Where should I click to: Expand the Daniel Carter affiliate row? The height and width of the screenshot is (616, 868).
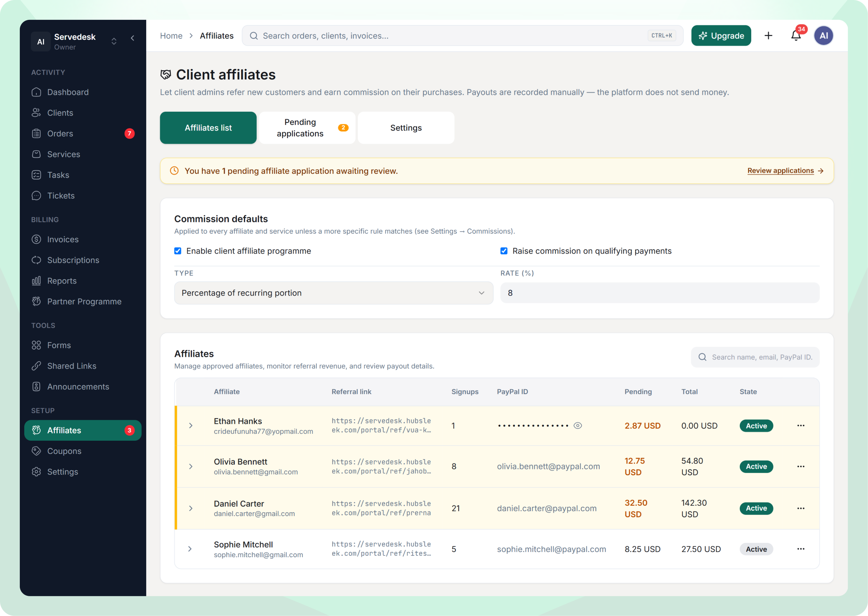point(191,508)
